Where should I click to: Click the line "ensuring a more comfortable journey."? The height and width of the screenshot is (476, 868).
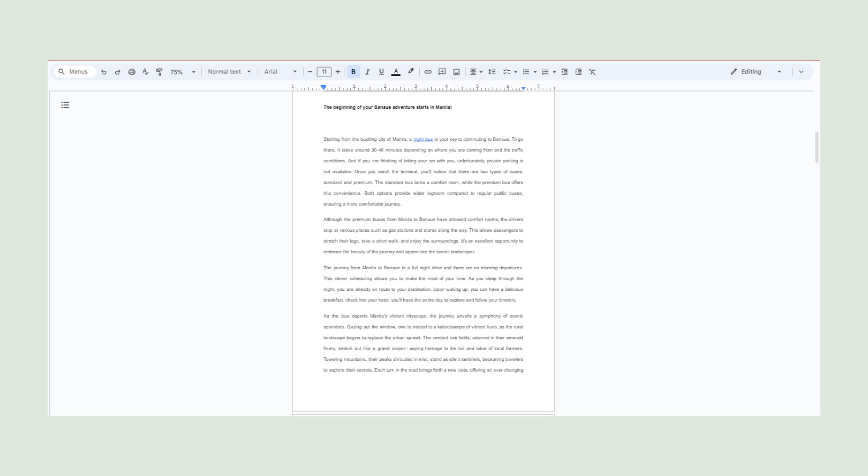click(362, 204)
